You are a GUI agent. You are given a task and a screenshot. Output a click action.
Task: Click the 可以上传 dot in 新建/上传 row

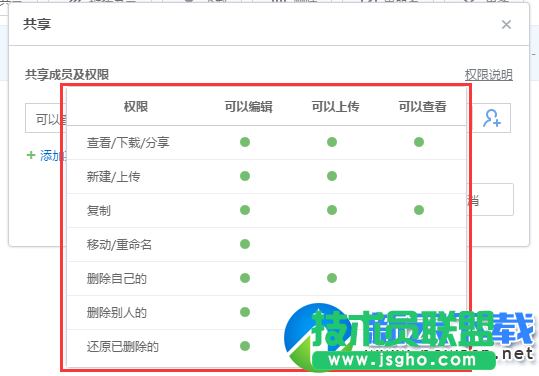click(x=332, y=176)
